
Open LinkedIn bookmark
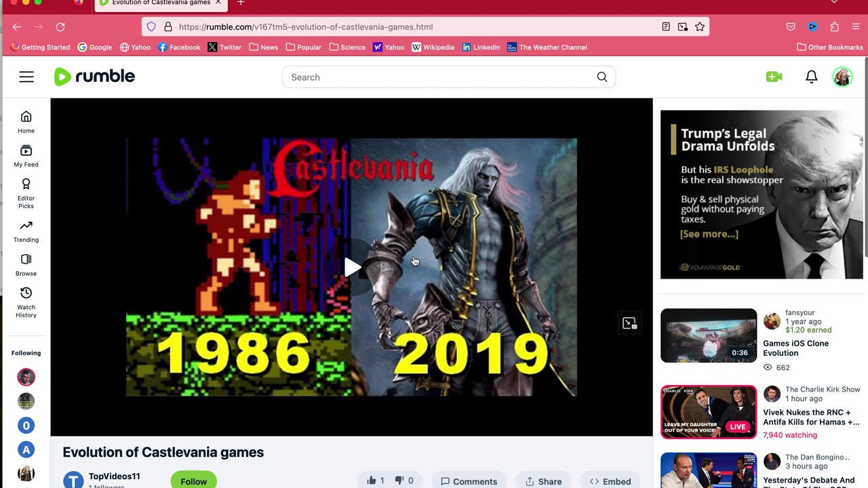[x=481, y=47]
